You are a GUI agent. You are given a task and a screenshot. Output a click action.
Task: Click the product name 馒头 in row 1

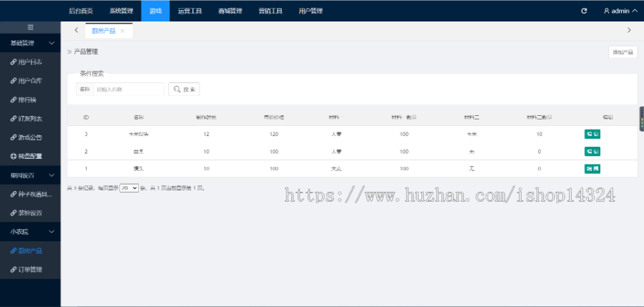tap(139, 168)
